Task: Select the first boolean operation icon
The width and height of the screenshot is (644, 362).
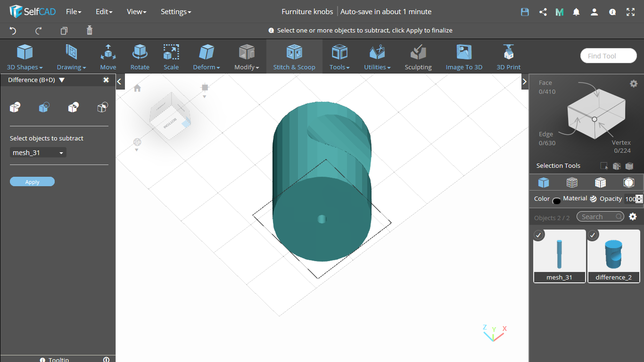Action: coord(15,107)
